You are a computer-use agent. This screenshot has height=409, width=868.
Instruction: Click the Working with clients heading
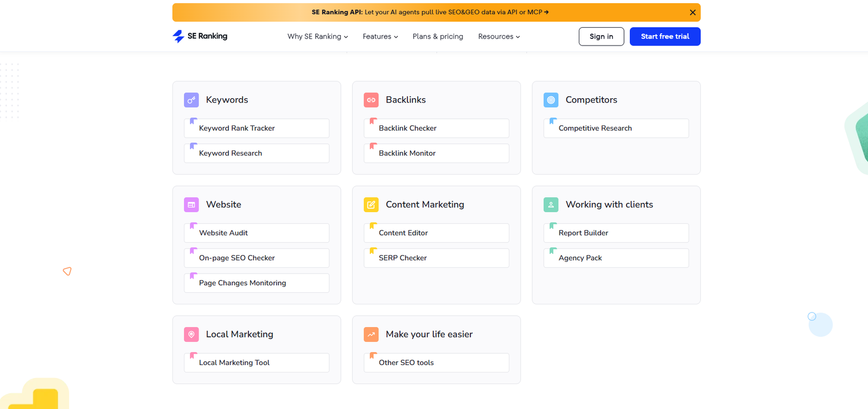point(609,204)
